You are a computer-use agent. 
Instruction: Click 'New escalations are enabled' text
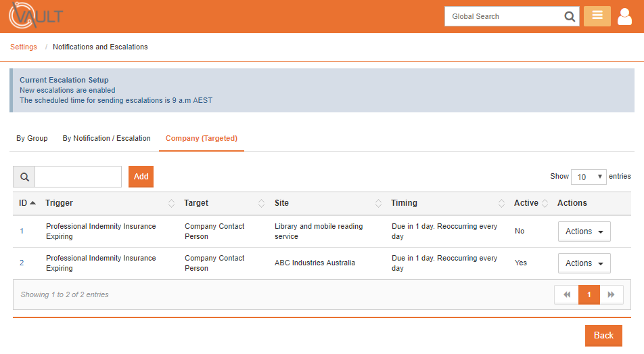pos(68,90)
